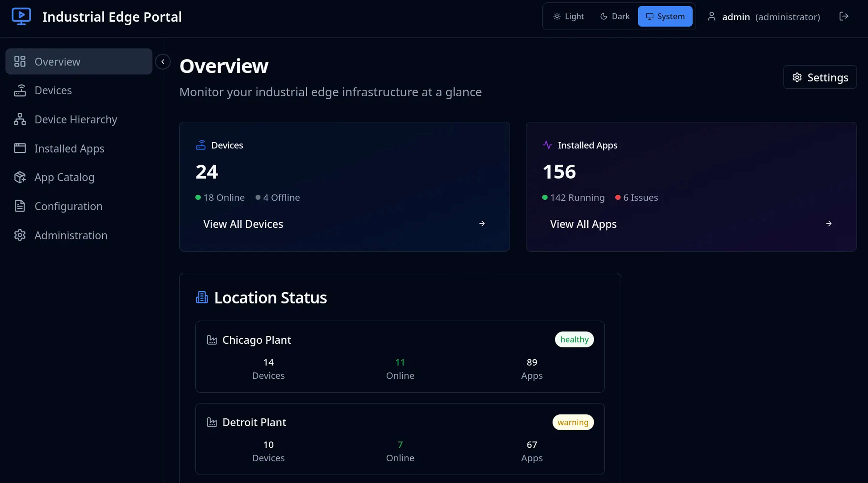Click the Chicago Plant factory icon
The height and width of the screenshot is (483, 868).
tap(212, 340)
